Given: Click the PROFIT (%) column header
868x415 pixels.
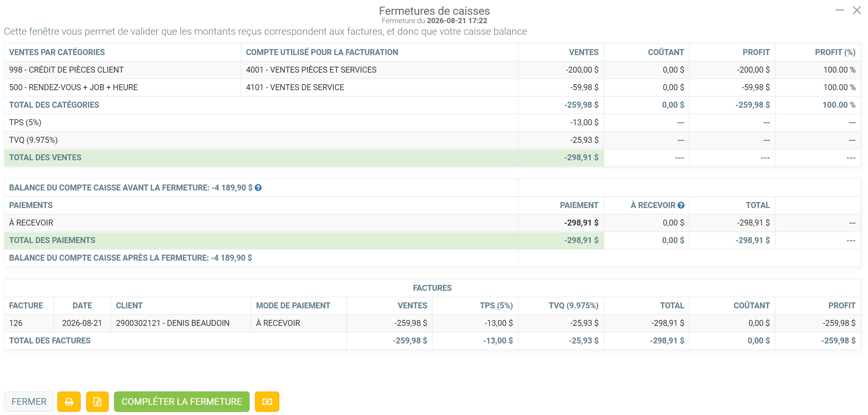Looking at the screenshot, I should pyautogui.click(x=835, y=52).
